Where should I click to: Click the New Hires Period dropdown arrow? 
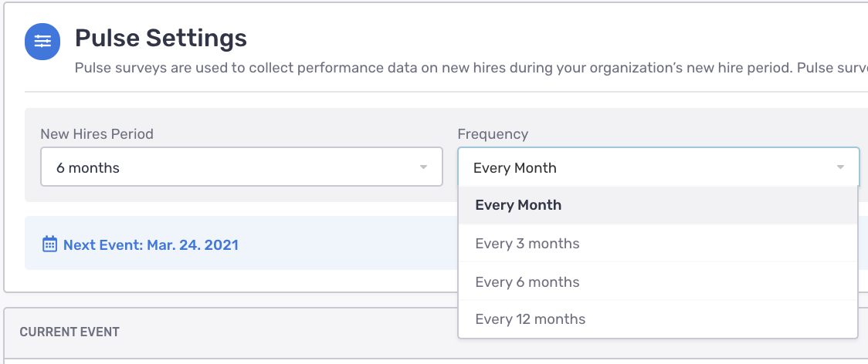pyautogui.click(x=423, y=167)
